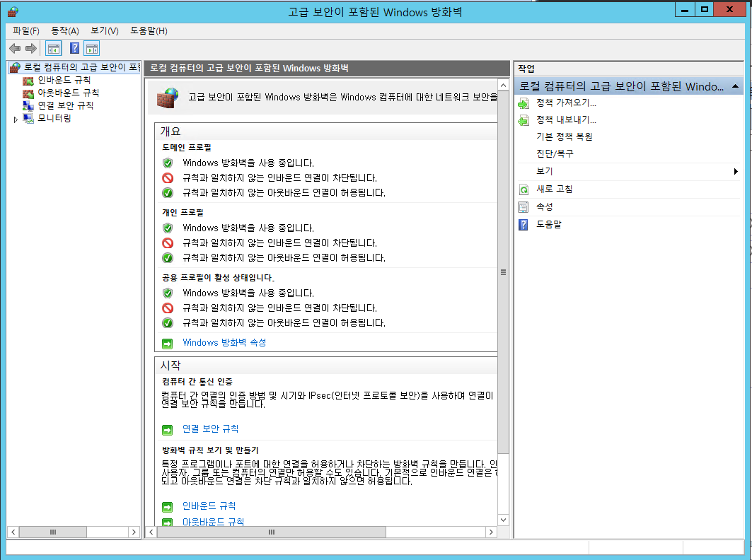The height and width of the screenshot is (560, 752).
Task: Click the 속성 properties icon in actions
Action: coord(523,207)
